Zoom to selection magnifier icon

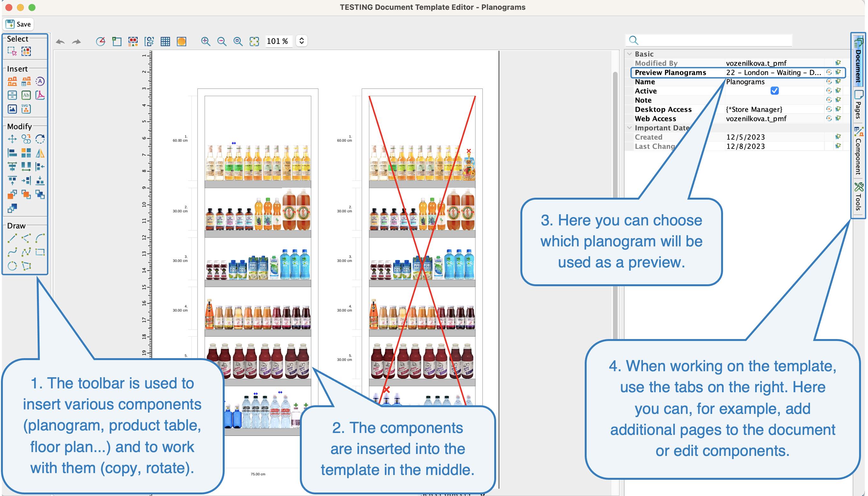[238, 42]
